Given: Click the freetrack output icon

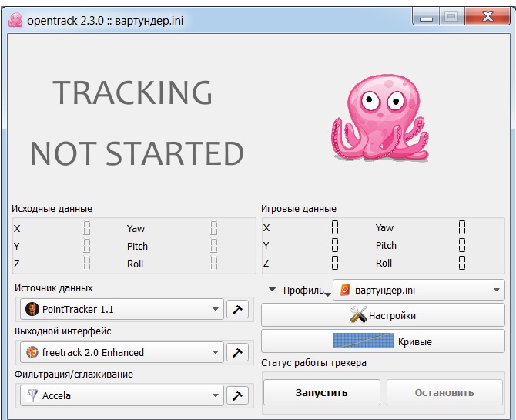Looking at the screenshot, I should 32,352.
